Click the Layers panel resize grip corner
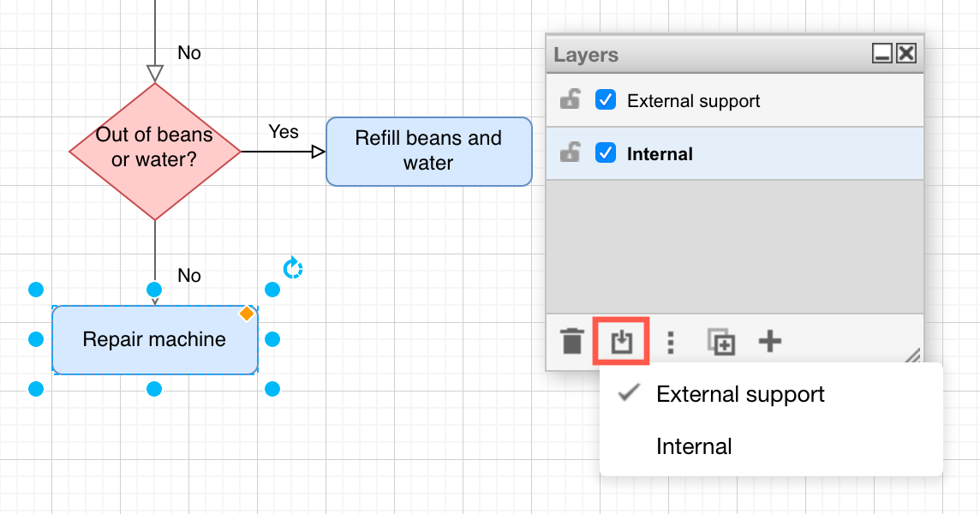The width and height of the screenshot is (980, 514). click(913, 356)
